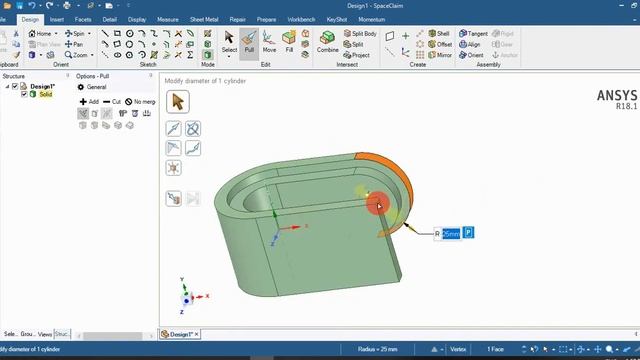This screenshot has width=640, height=360.
Task: Activate the Direction tool guide
Action: coord(173,129)
